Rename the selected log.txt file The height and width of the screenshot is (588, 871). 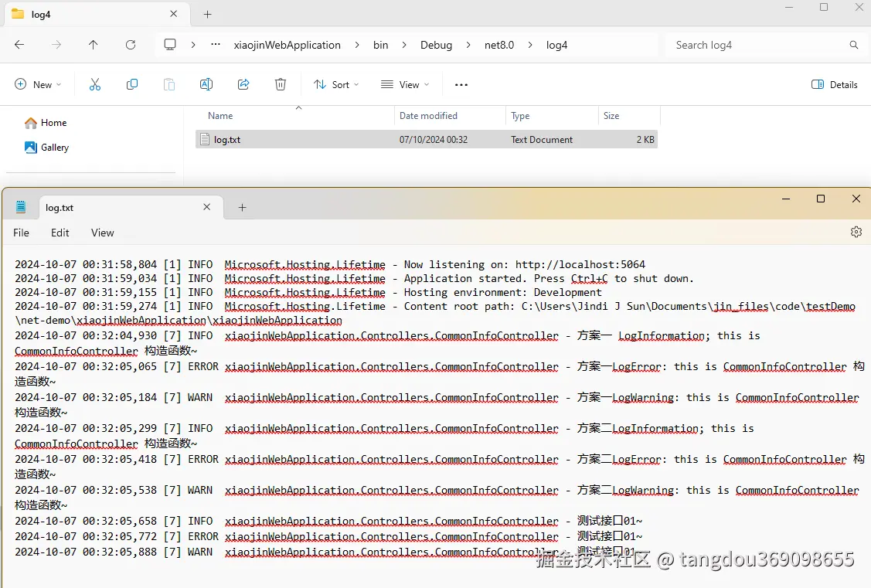(206, 84)
